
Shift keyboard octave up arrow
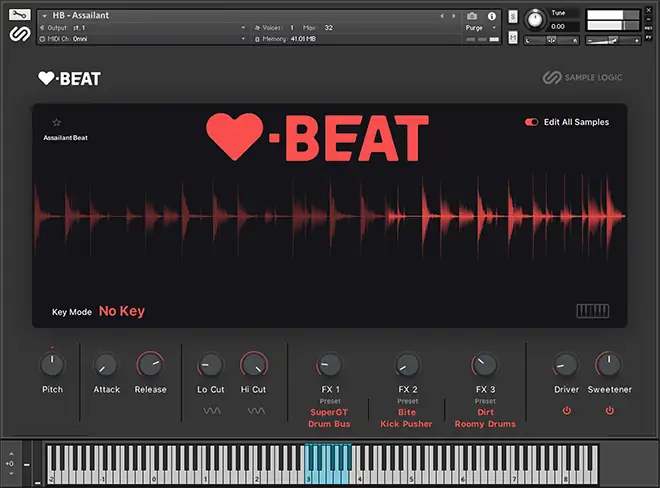(x=11, y=454)
